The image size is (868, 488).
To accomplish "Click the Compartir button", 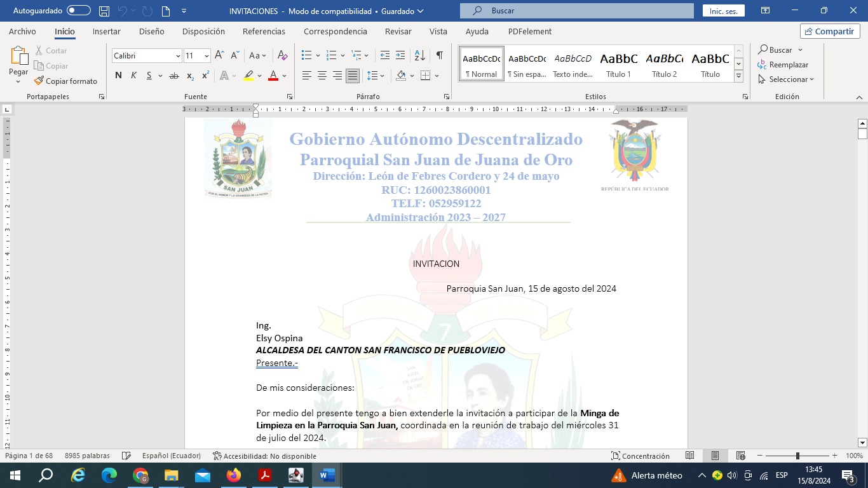I will click(830, 32).
